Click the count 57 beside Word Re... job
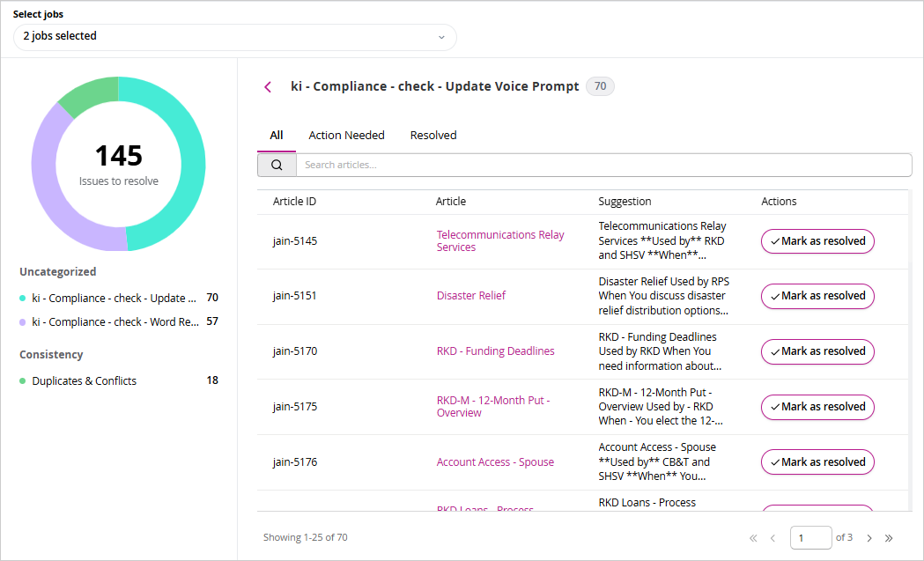The image size is (924, 561). (x=212, y=321)
